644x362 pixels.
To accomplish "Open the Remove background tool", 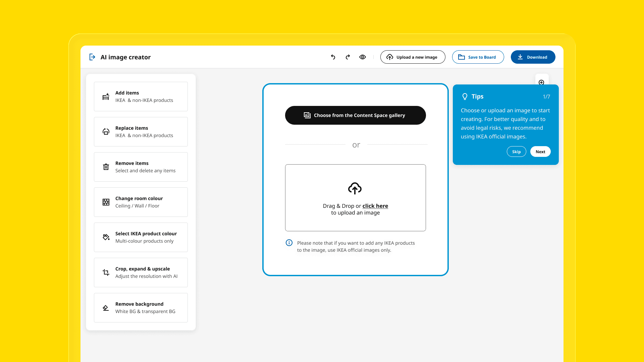I will click(141, 308).
